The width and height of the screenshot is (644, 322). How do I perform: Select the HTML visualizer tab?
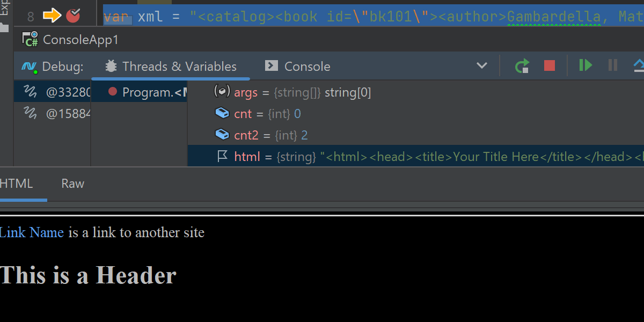(16, 184)
